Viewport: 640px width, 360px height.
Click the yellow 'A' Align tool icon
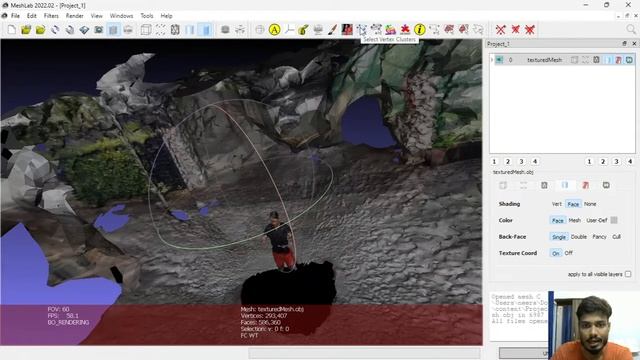274,29
